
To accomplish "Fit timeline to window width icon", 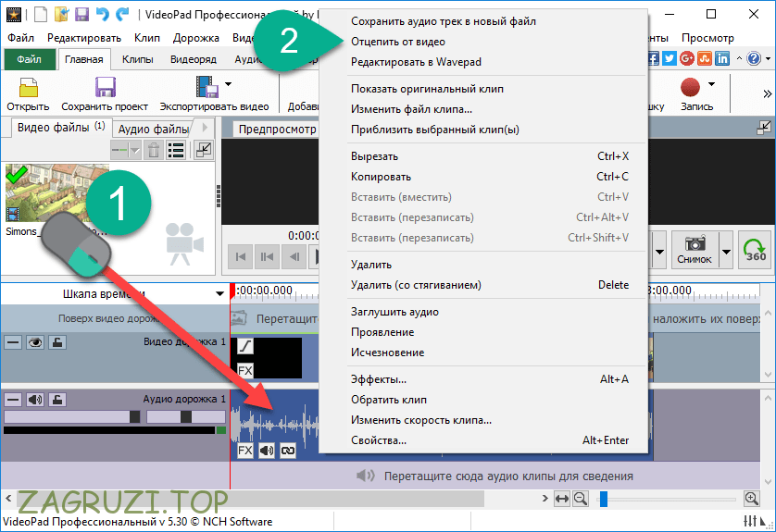I will click(562, 499).
